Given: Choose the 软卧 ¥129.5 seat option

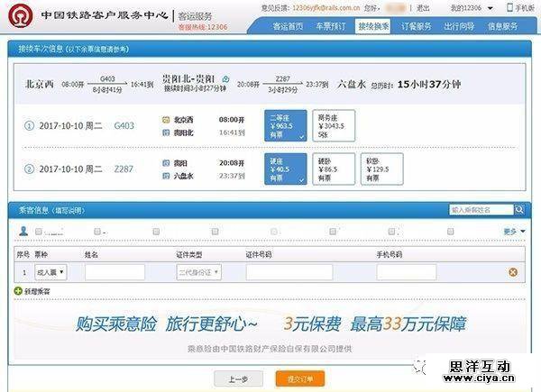Looking at the screenshot, I should pos(383,169).
